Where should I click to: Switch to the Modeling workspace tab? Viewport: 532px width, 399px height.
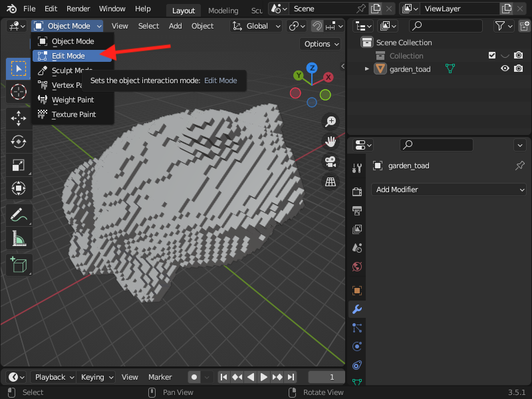point(223,11)
